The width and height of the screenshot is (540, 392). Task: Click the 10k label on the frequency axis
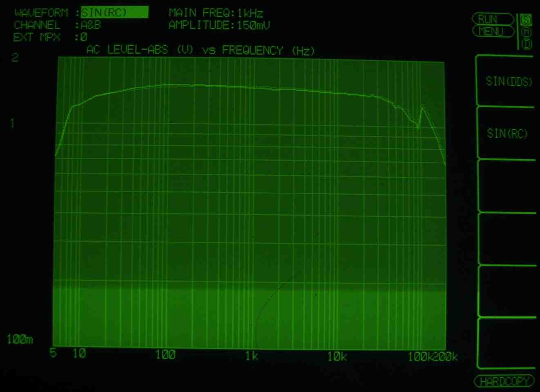coord(337,356)
